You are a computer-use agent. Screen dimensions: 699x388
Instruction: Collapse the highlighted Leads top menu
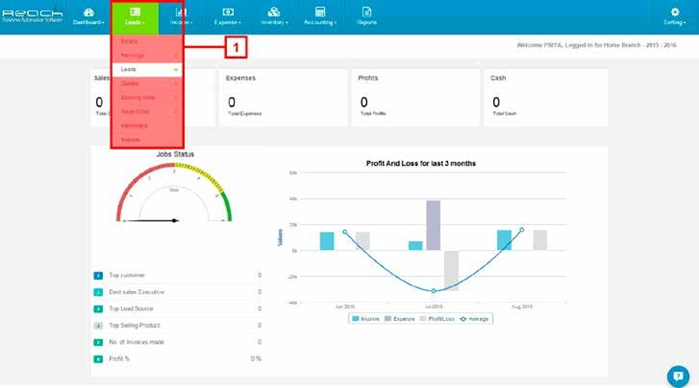coord(135,18)
